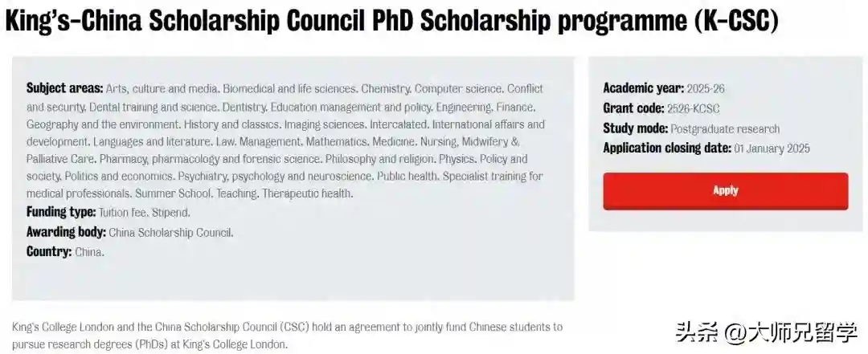Click China Scholarship Council awarding body
Screen dimensions: 868x354
(170, 233)
